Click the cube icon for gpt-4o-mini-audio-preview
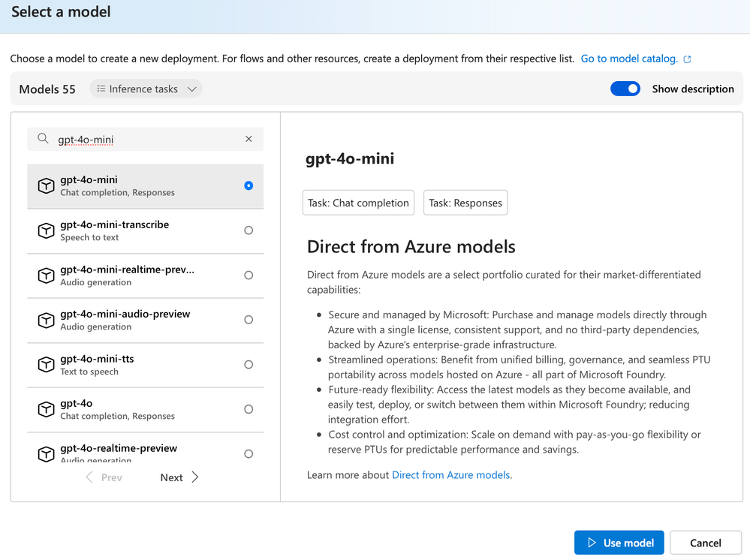Viewport: 750px width, 560px height. point(46,320)
